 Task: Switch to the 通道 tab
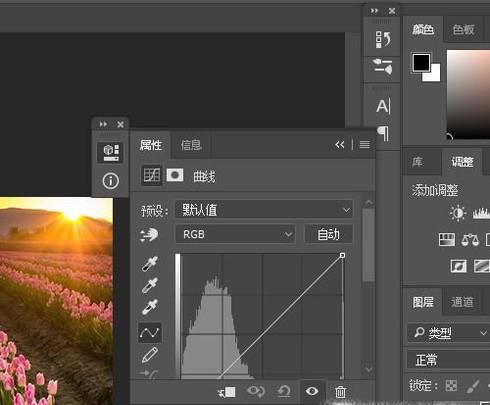point(462,302)
